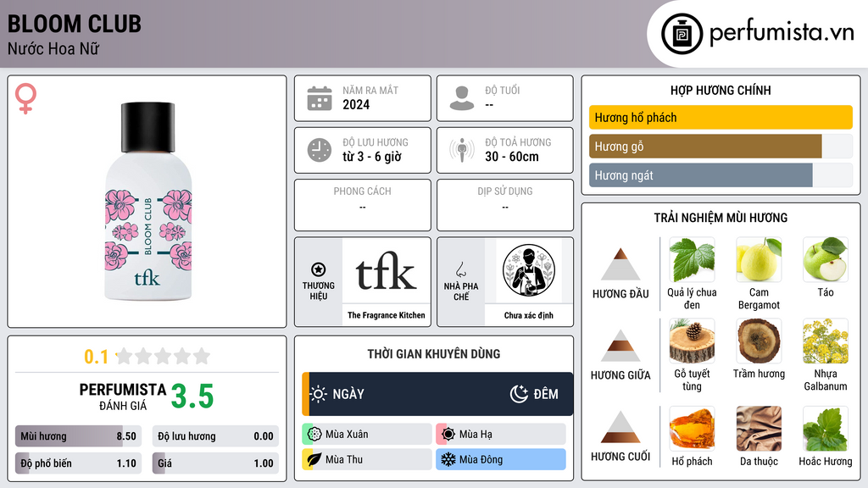Click the Chưa xác định perfumer label

click(x=529, y=315)
